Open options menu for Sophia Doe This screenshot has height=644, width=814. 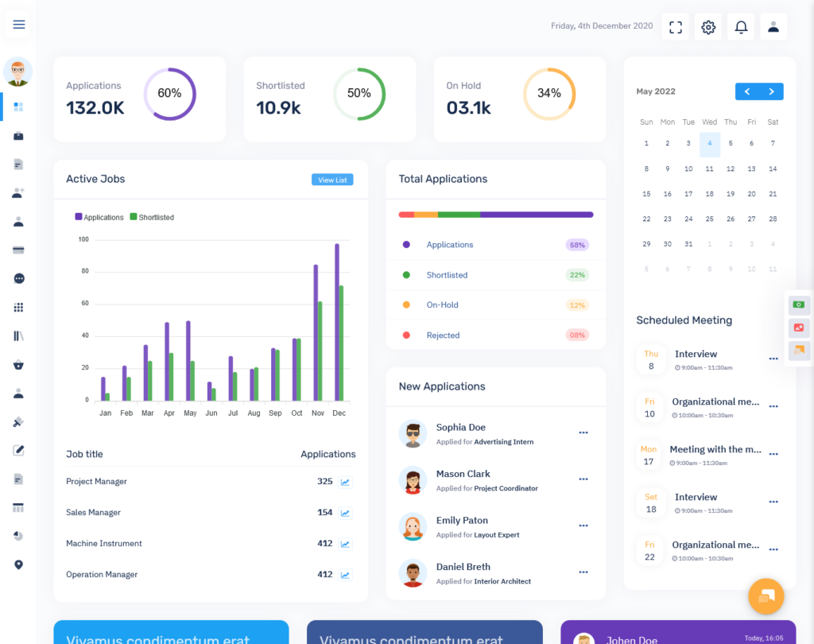pos(583,433)
